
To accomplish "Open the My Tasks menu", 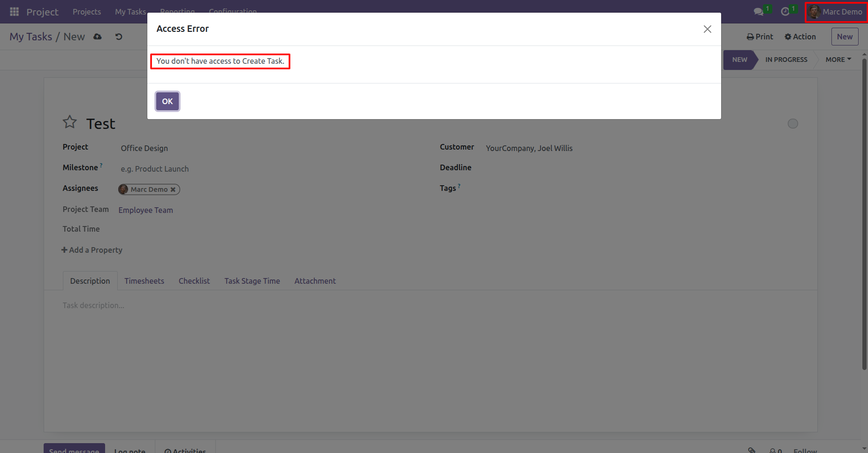I will pos(130,12).
